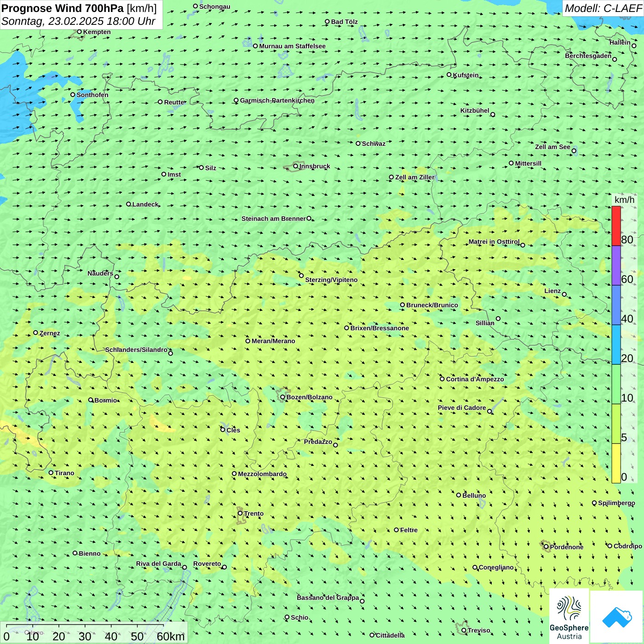Click the Steinach am Brenner label
644x644 pixels.
point(274,218)
